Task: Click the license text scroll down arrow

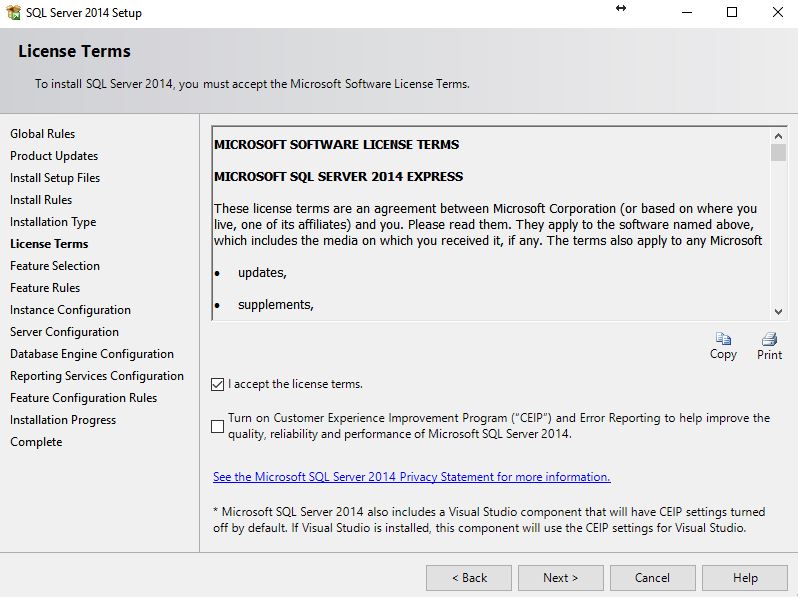Action: coord(778,311)
